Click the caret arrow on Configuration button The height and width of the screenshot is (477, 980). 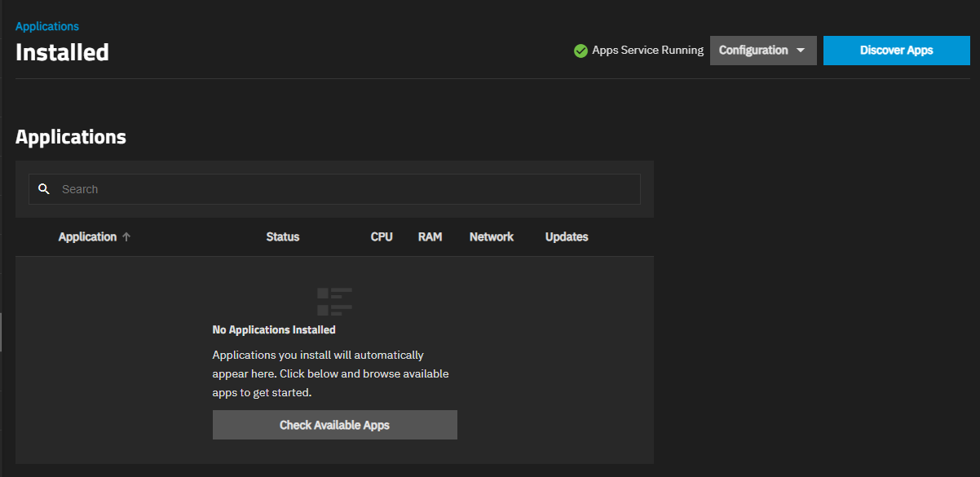(801, 51)
